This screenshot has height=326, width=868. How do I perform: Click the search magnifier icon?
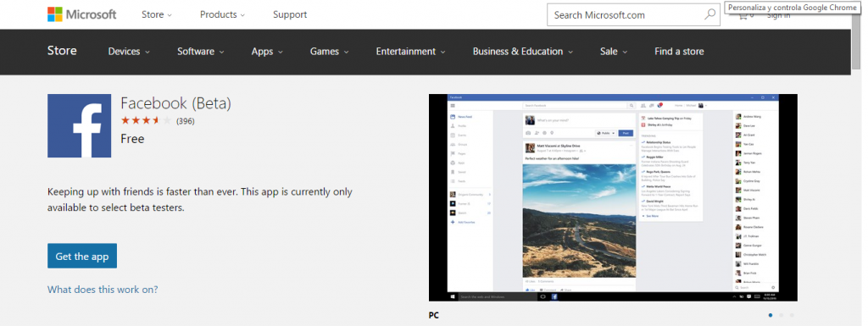coord(709,15)
